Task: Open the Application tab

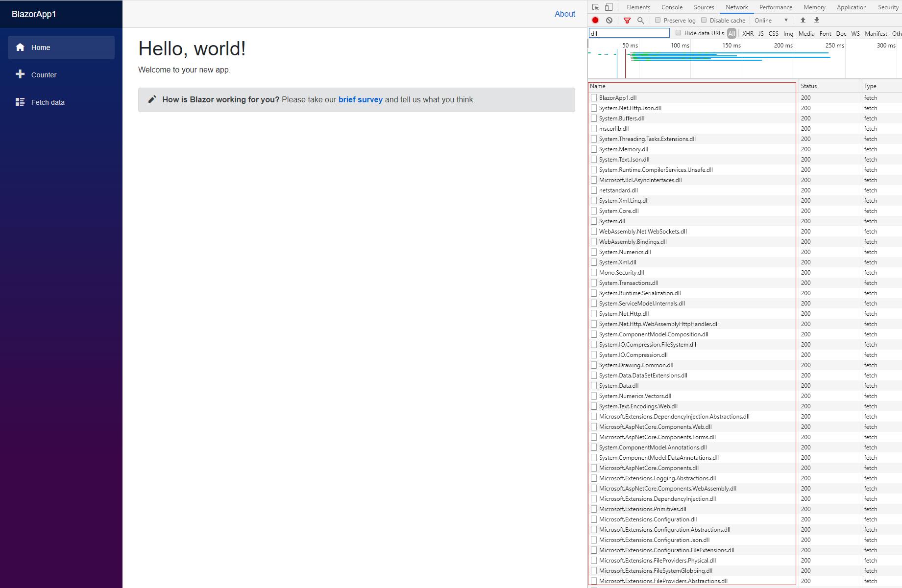Action: (x=852, y=7)
